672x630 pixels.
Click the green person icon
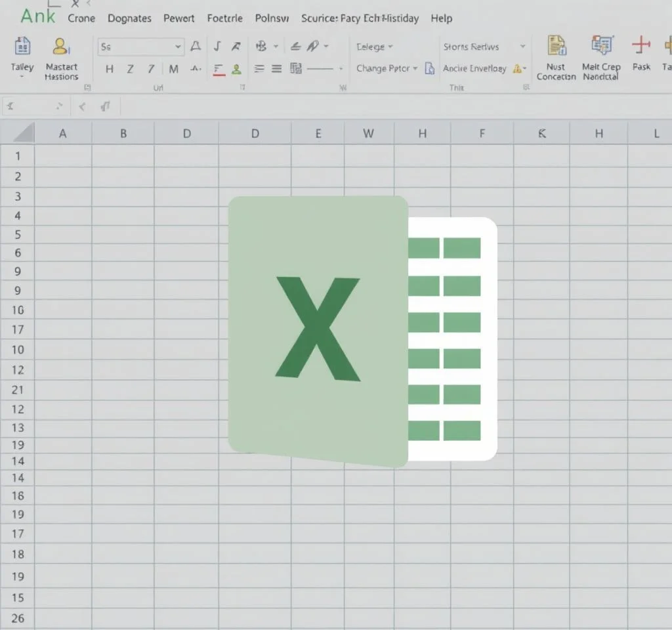tap(236, 69)
